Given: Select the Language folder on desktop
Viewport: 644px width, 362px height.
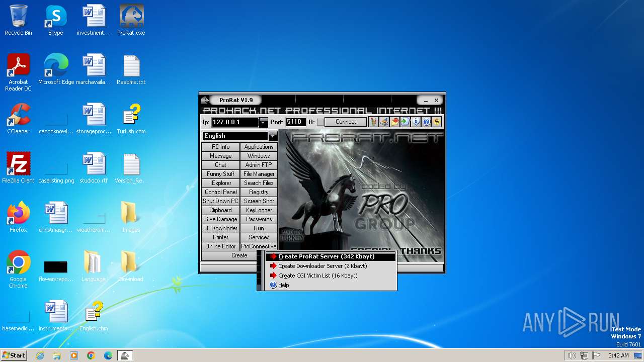Looking at the screenshot, I should 94,267.
